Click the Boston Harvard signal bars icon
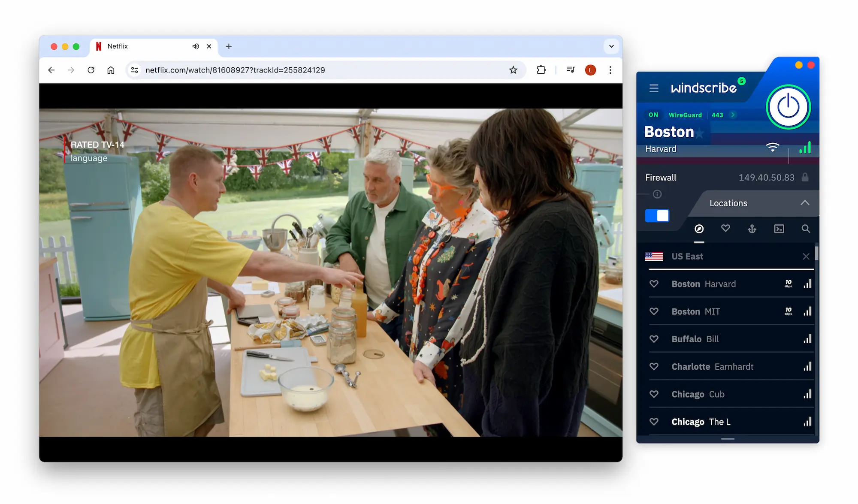 pos(807,284)
